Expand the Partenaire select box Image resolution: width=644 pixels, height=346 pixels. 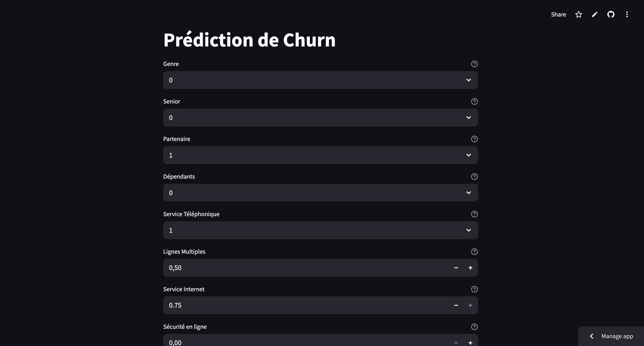(320, 155)
